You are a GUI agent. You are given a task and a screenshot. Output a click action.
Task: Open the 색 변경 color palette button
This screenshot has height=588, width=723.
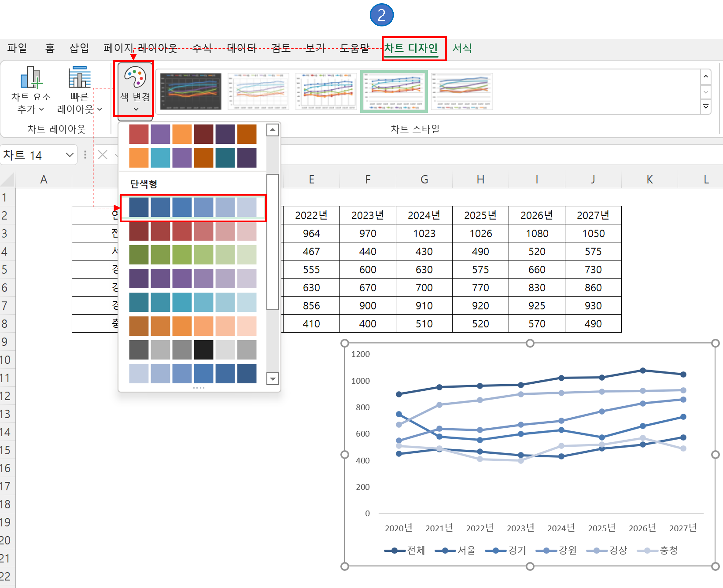click(135, 89)
